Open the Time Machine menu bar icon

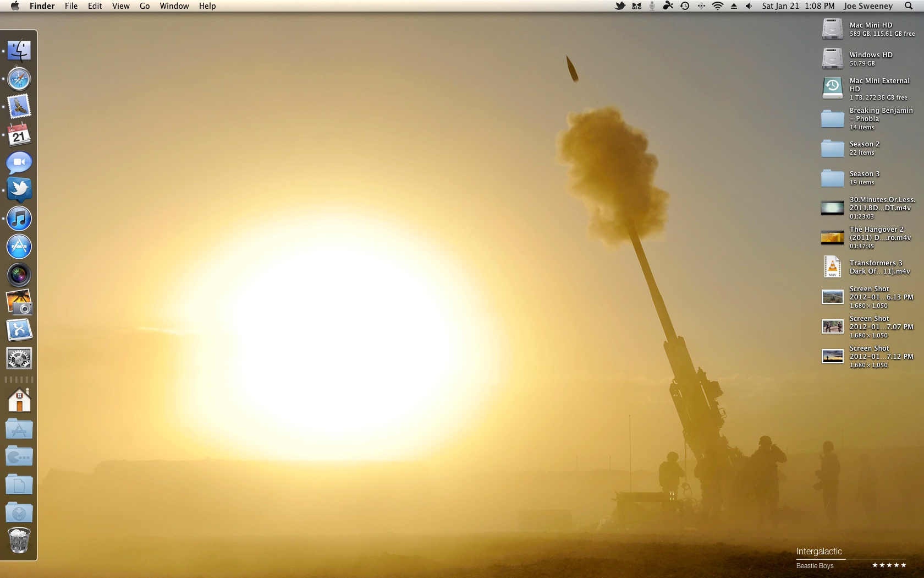coord(685,6)
